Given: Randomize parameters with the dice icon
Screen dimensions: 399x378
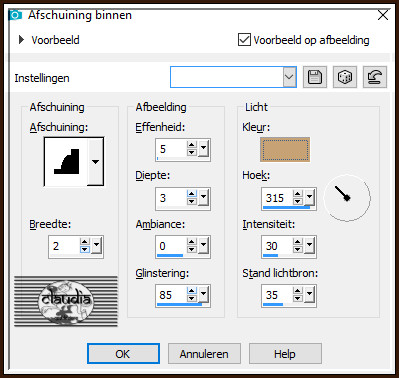Looking at the screenshot, I should coord(345,77).
